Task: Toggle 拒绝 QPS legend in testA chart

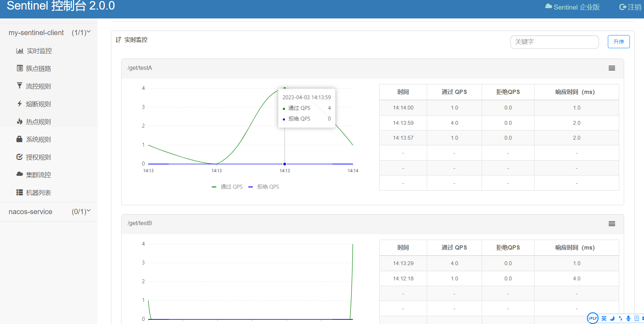Action: click(x=264, y=187)
